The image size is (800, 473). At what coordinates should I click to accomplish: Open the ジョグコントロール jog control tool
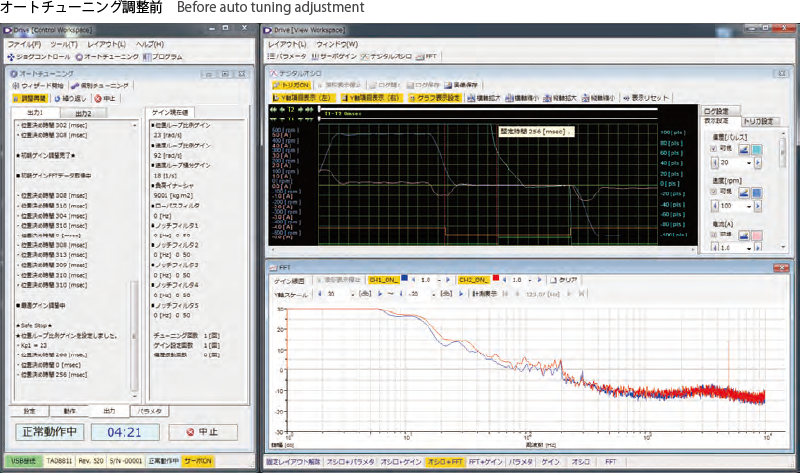coord(39,57)
